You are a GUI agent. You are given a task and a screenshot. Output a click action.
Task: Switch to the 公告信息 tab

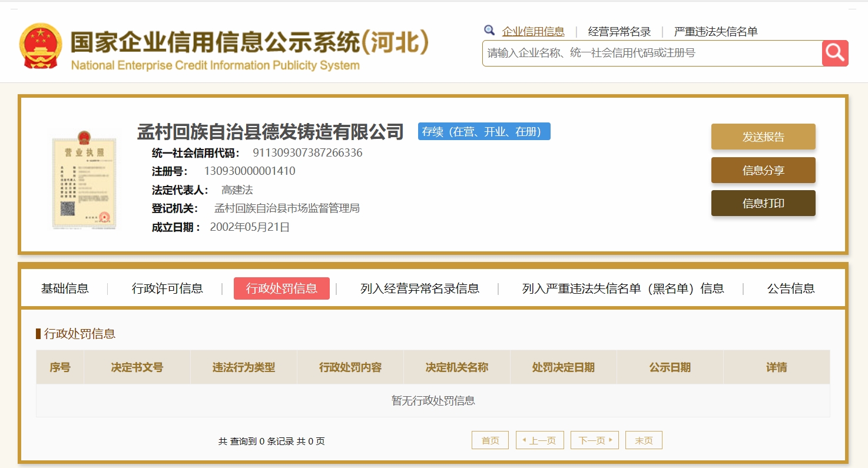tap(791, 288)
